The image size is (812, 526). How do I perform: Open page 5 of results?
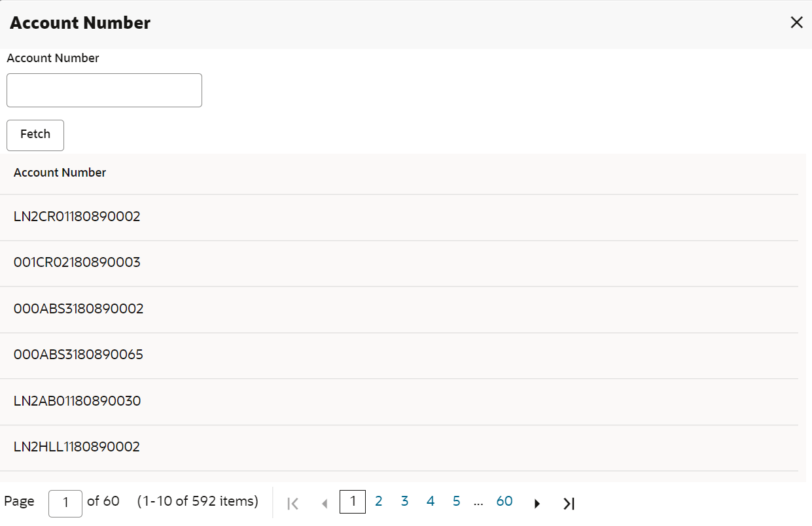[x=456, y=502]
